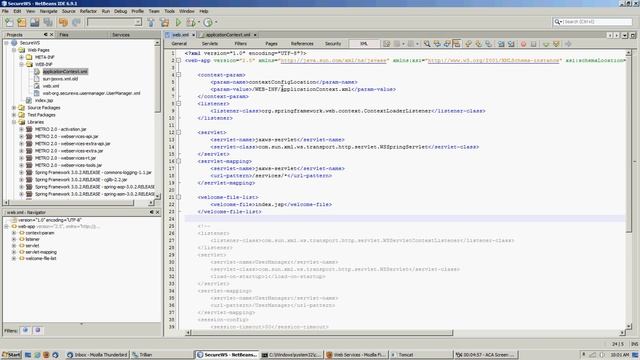Image resolution: width=640 pixels, height=360 pixels.
Task: Expand the Test Packages node
Action: (14, 115)
